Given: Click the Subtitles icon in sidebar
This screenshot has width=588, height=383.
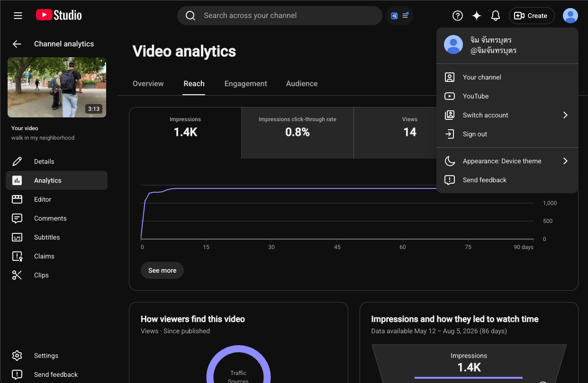Looking at the screenshot, I should pos(17,237).
